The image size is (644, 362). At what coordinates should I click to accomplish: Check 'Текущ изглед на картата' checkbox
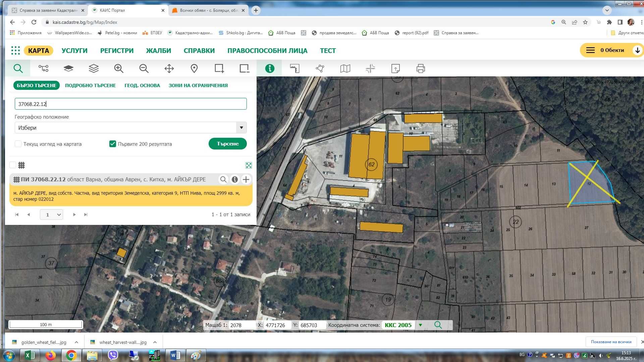click(x=18, y=144)
